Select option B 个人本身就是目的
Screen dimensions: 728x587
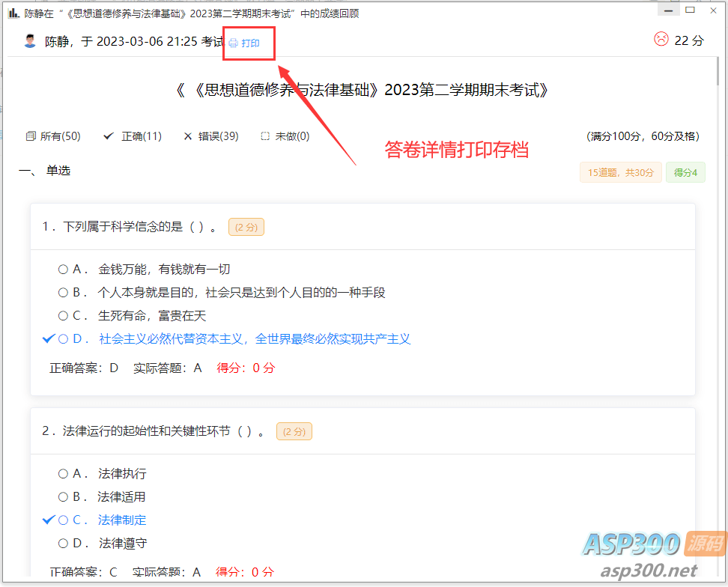[x=63, y=293]
